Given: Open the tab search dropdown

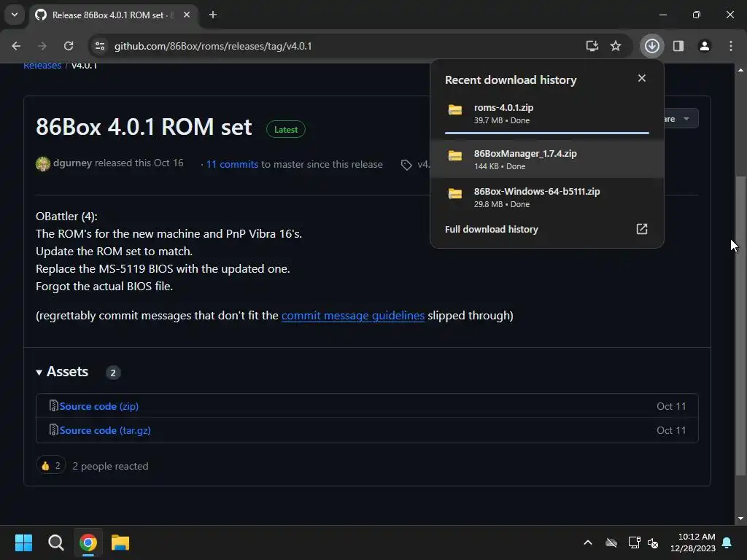Looking at the screenshot, I should tap(15, 15).
